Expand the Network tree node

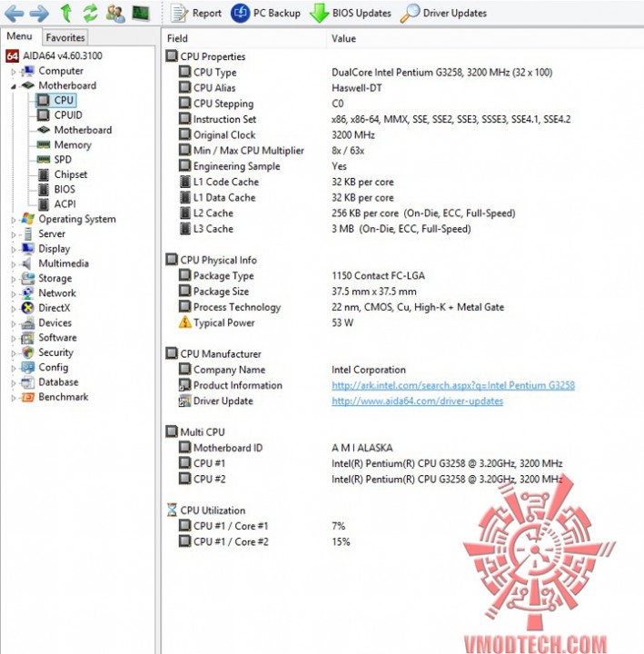point(14,294)
